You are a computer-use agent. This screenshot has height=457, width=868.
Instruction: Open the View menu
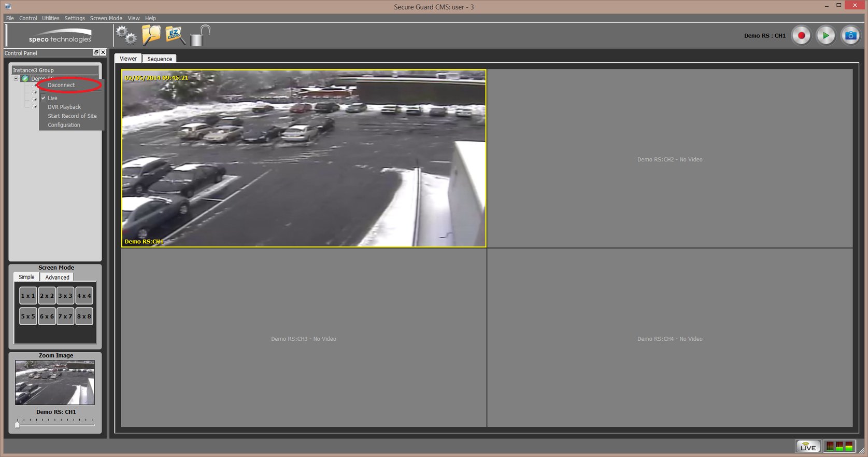tap(134, 18)
